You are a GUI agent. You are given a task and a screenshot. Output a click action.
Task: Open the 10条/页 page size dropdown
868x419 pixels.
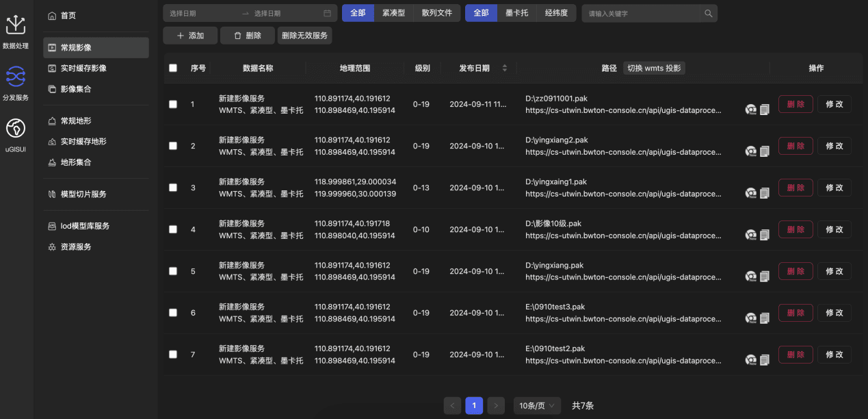pos(537,405)
